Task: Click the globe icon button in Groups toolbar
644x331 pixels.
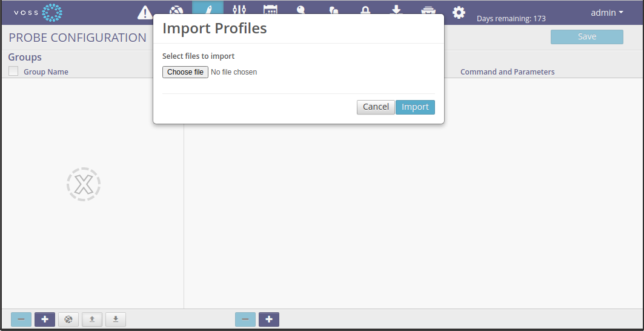Action: [68, 319]
